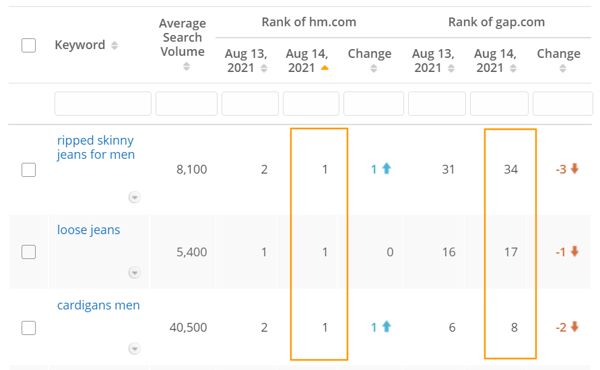
Task: Select search volume value 8,100
Action: pyautogui.click(x=192, y=170)
